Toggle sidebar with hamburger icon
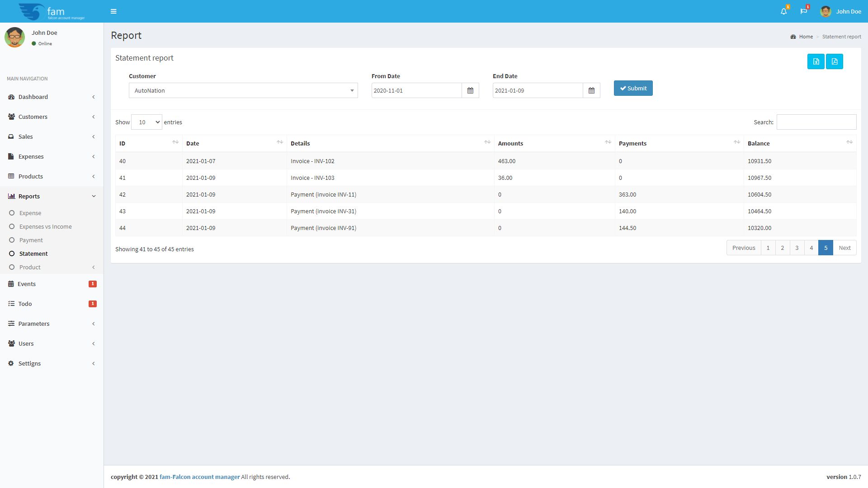The width and height of the screenshot is (868, 488). [113, 11]
